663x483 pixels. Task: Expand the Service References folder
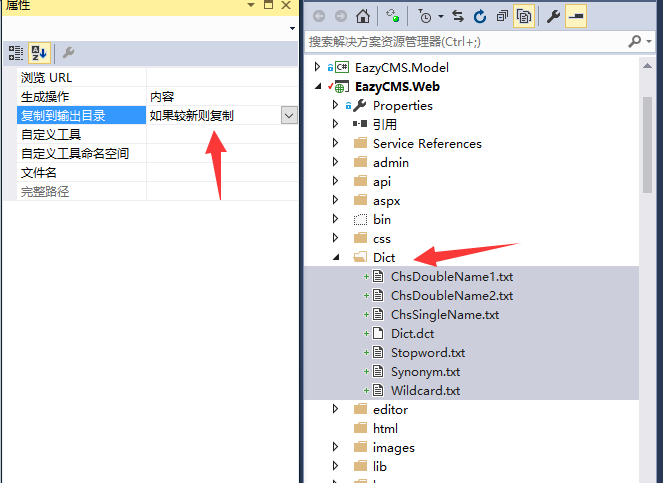pos(335,143)
